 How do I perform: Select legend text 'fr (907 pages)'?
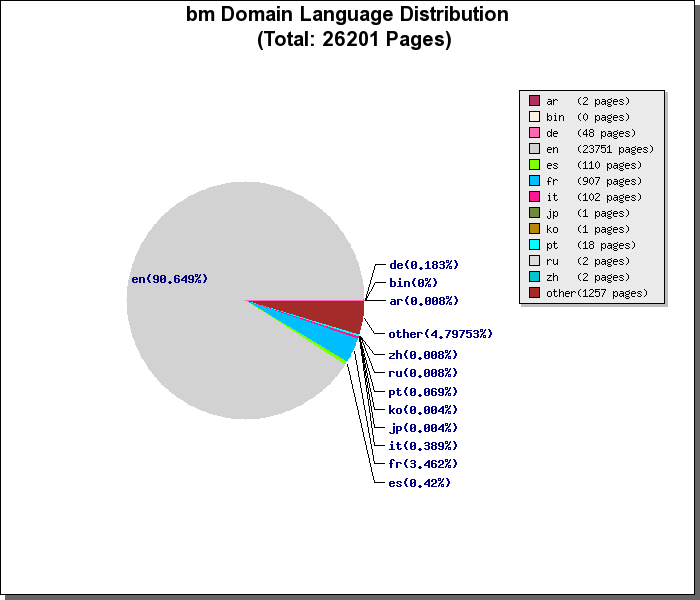coord(594,182)
